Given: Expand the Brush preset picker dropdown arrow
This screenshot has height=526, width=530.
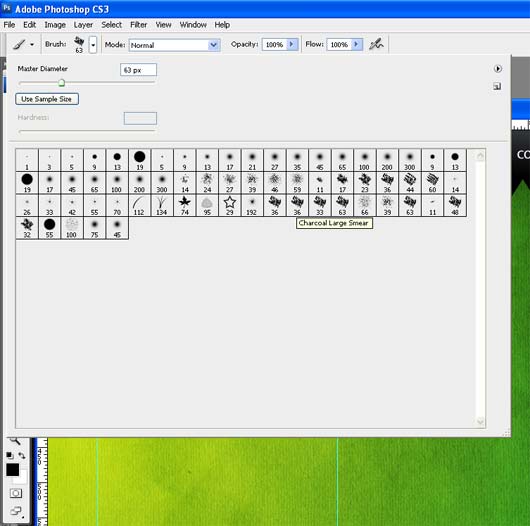Looking at the screenshot, I should pyautogui.click(x=93, y=45).
